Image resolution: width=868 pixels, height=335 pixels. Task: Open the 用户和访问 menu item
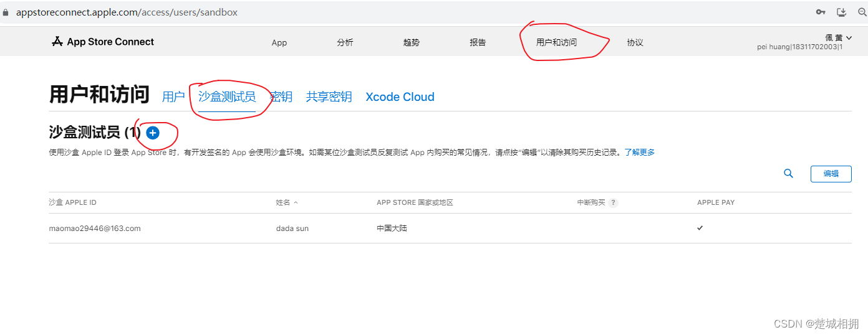click(556, 42)
